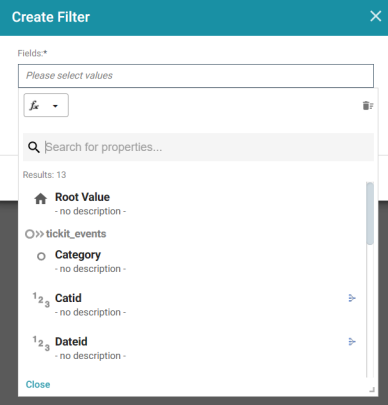388x405 pixels.
Task: Select the Category circle icon
Action: tap(41, 256)
